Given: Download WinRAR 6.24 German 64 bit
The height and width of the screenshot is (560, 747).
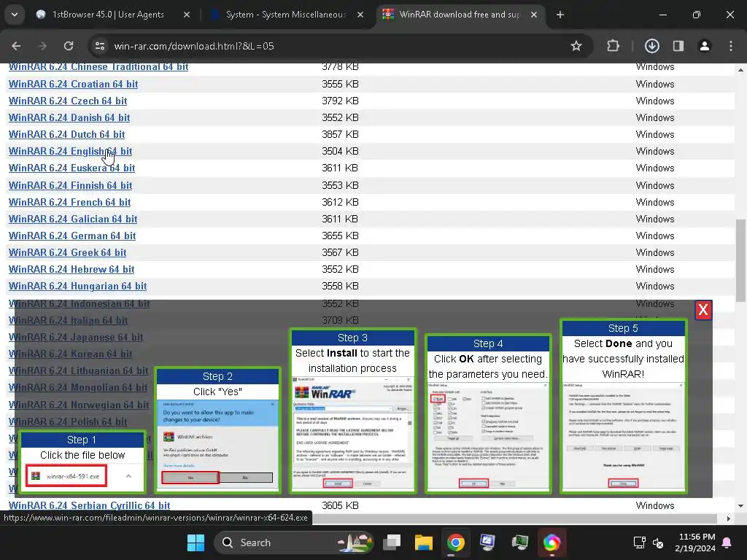Looking at the screenshot, I should (72, 236).
